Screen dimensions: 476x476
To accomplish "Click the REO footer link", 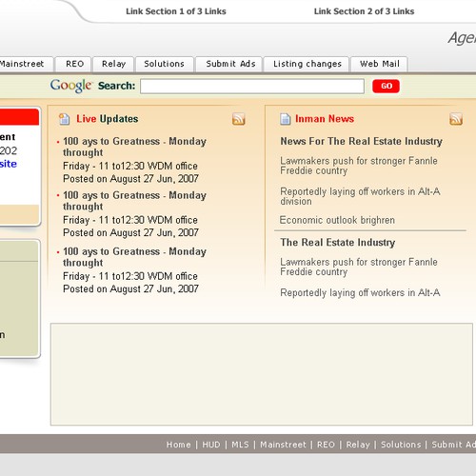I will tap(326, 445).
